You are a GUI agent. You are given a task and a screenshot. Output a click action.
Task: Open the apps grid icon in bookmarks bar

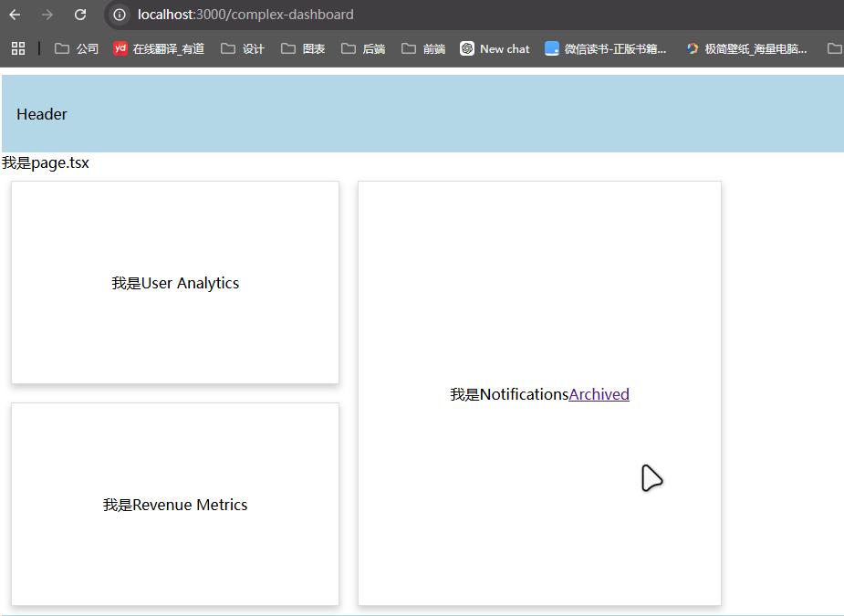coord(18,48)
